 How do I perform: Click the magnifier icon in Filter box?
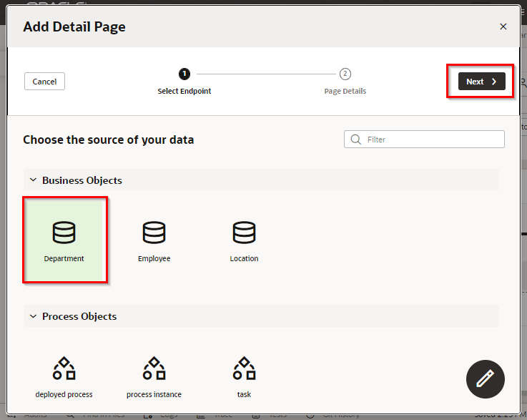click(x=355, y=140)
